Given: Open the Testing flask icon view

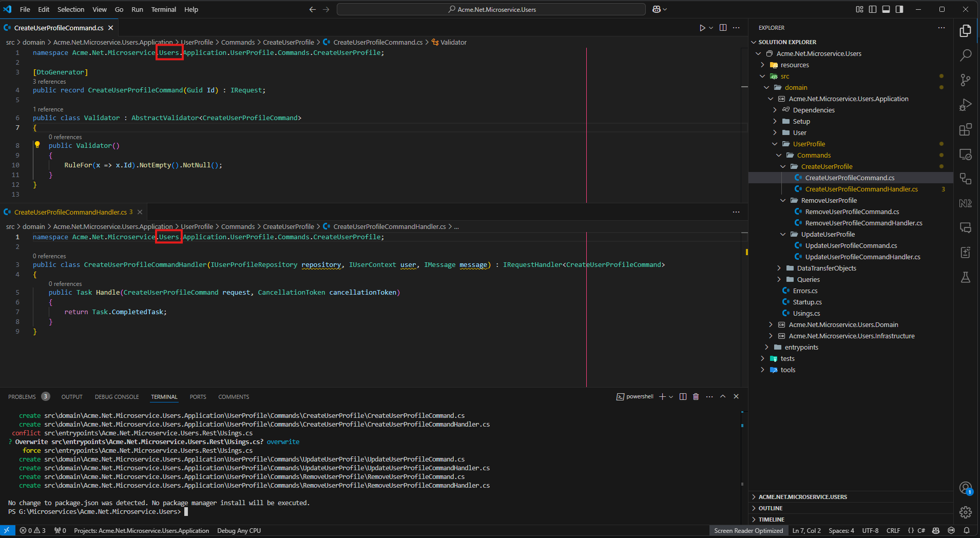Looking at the screenshot, I should coord(966,277).
